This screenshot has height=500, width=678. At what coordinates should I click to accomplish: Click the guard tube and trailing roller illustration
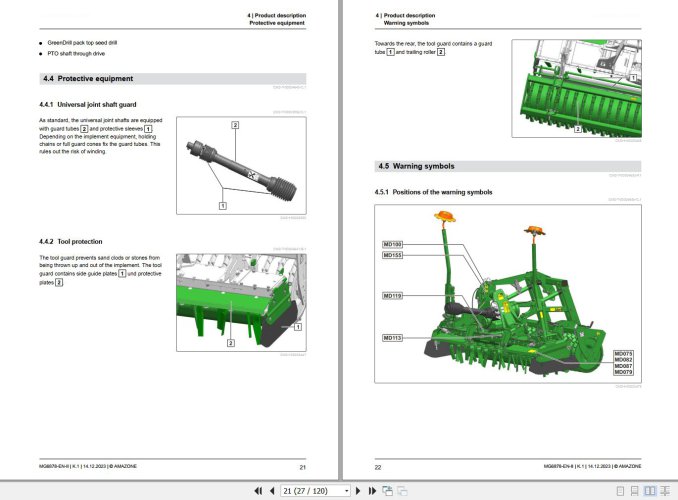coord(576,89)
